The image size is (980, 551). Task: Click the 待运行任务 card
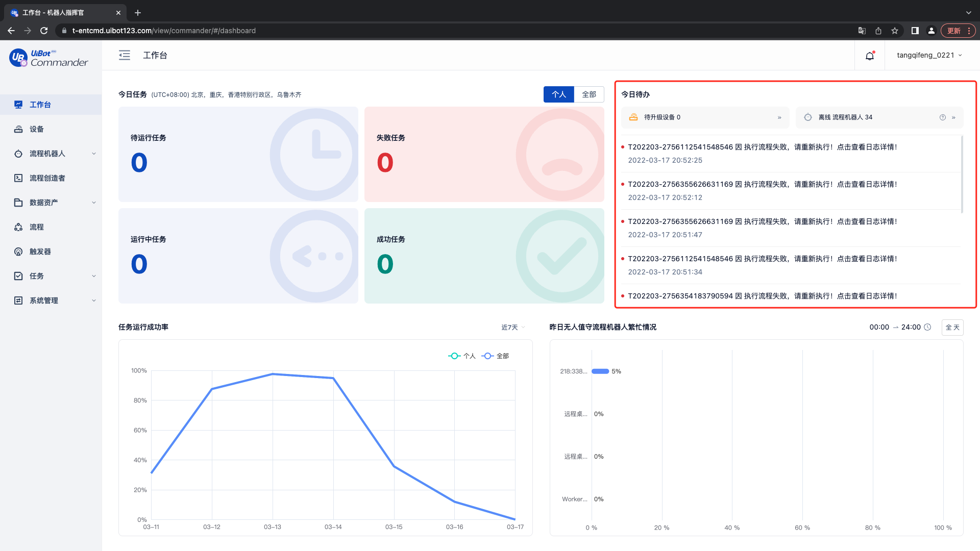238,154
